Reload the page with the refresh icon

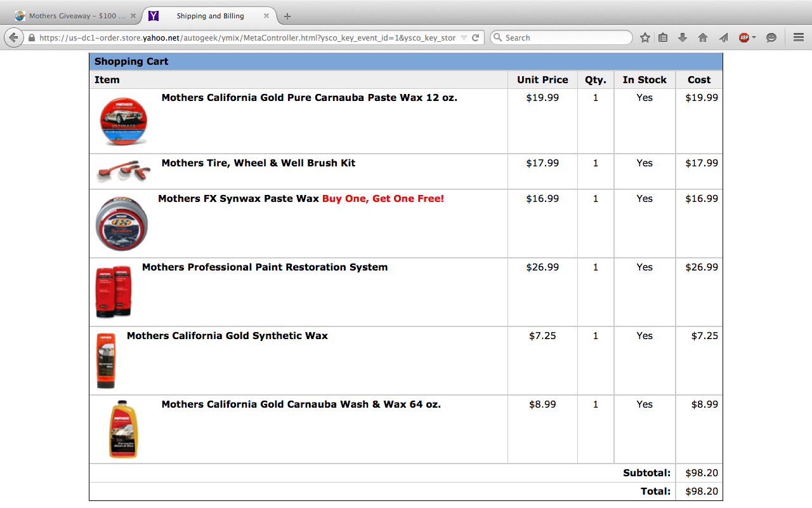[x=475, y=37]
